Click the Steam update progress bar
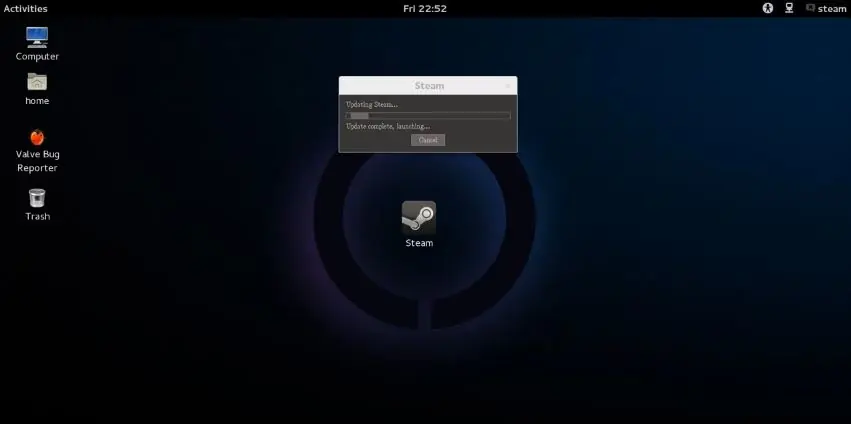The image size is (851, 424). tap(428, 115)
